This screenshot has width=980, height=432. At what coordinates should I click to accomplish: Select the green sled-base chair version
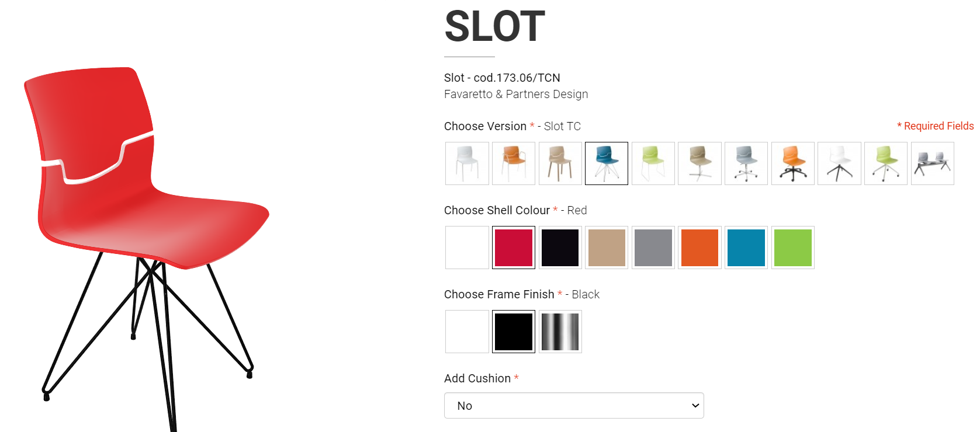pos(653,163)
